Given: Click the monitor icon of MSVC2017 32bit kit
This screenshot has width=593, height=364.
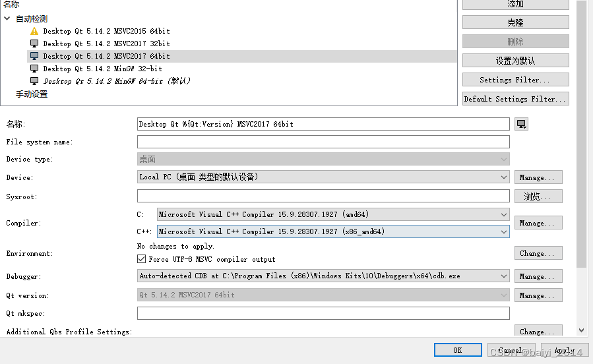Looking at the screenshot, I should [34, 44].
